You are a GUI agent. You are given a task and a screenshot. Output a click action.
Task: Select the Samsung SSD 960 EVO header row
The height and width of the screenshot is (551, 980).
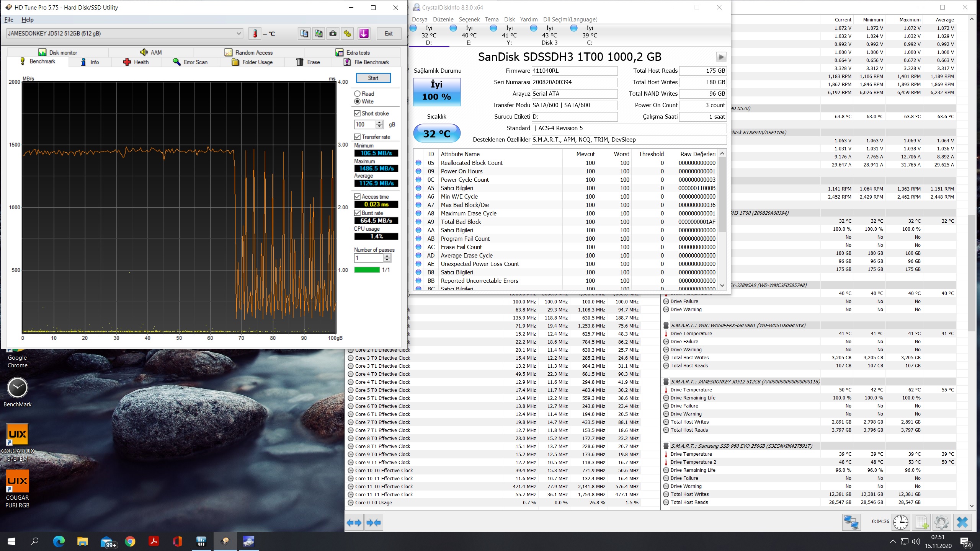click(x=810, y=446)
